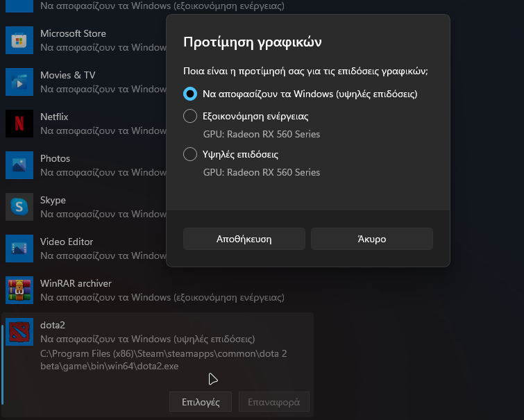
Task: Open Επιλογές for dota2
Action: [201, 402]
